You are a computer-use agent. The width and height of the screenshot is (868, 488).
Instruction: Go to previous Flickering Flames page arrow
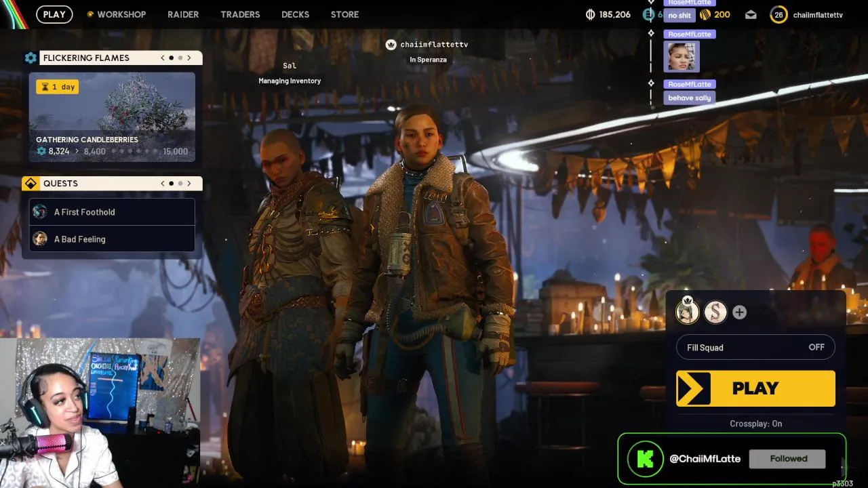point(163,58)
